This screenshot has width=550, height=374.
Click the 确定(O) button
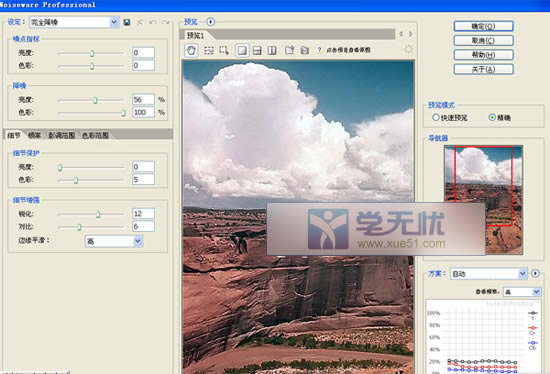(x=483, y=26)
